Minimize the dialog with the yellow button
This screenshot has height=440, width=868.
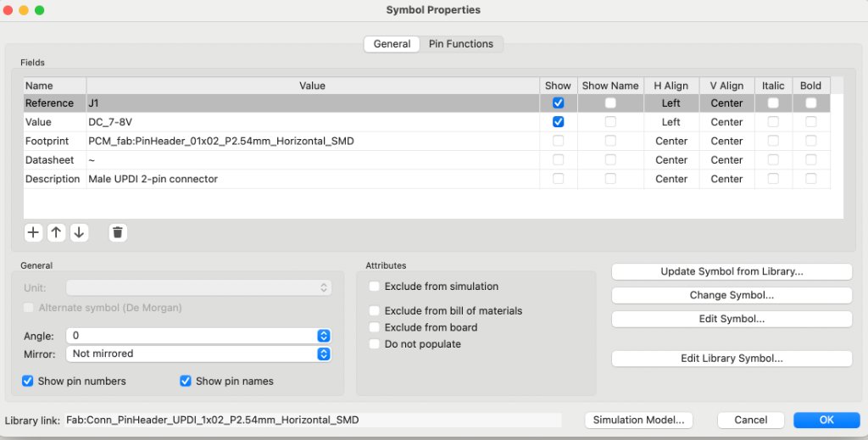point(24,10)
